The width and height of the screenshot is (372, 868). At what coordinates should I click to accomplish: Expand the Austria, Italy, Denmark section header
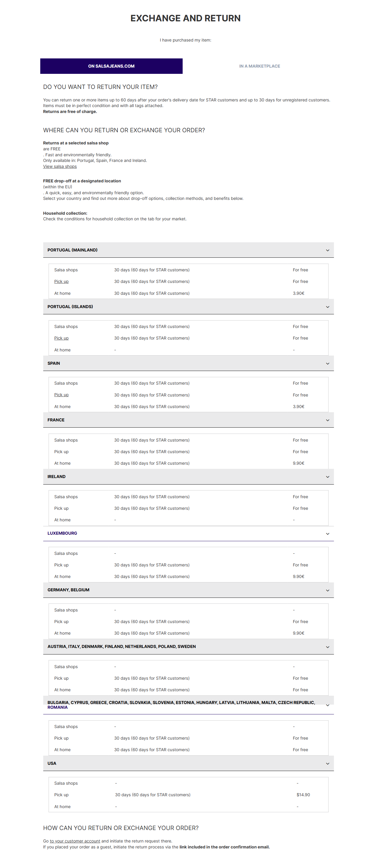tap(121, 646)
